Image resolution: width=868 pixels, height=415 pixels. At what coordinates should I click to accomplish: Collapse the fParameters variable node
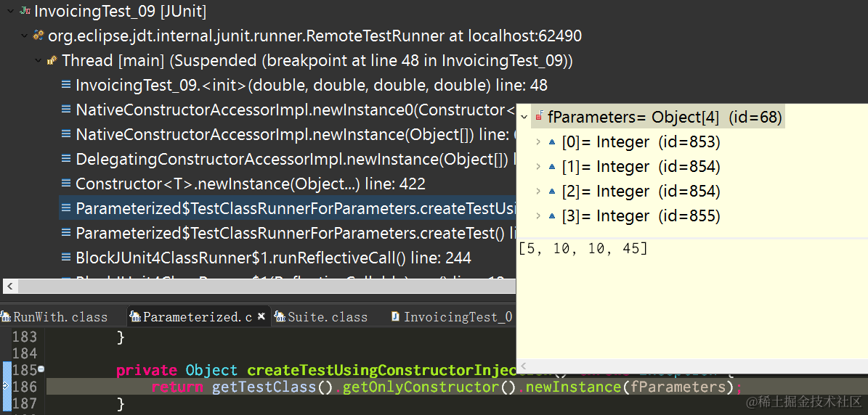point(524,117)
